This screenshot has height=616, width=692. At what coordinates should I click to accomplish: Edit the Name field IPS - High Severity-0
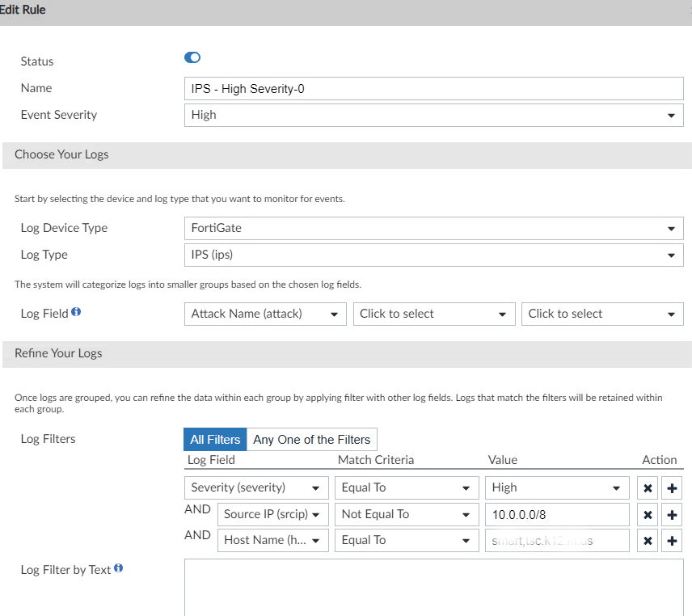(434, 89)
